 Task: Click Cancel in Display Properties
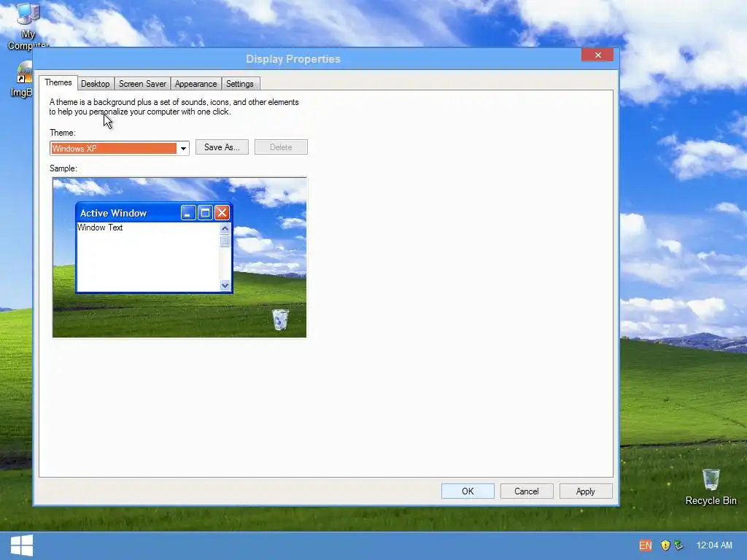(527, 491)
